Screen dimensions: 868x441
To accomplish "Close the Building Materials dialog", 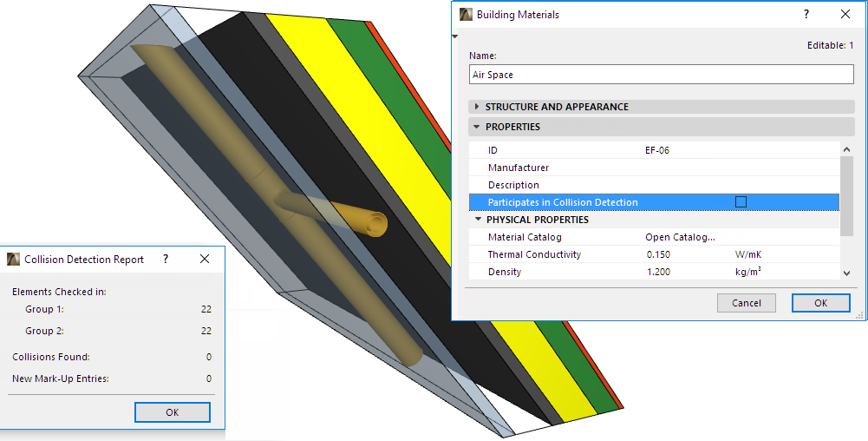I will coord(845,15).
